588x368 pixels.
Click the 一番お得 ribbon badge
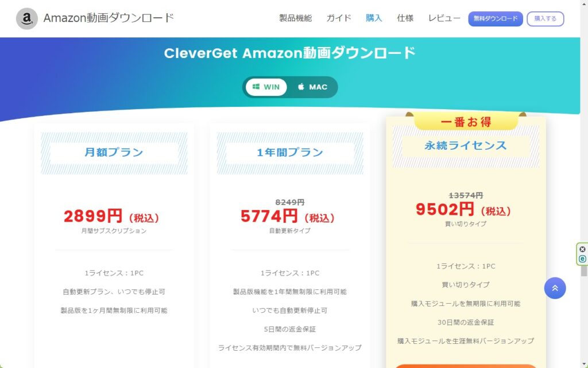466,122
